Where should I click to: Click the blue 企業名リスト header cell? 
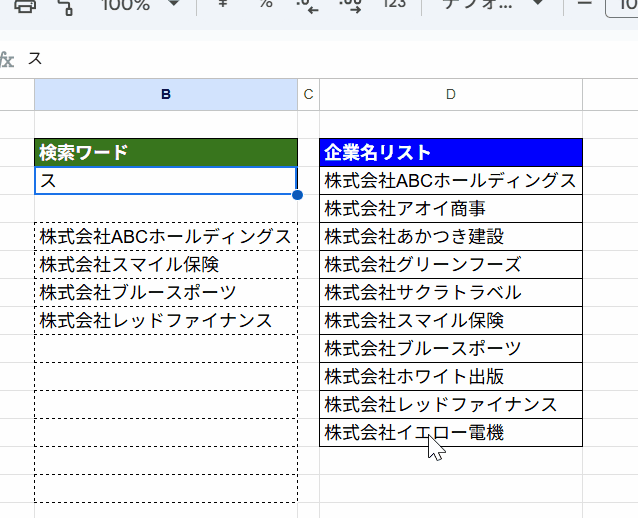[x=450, y=152]
